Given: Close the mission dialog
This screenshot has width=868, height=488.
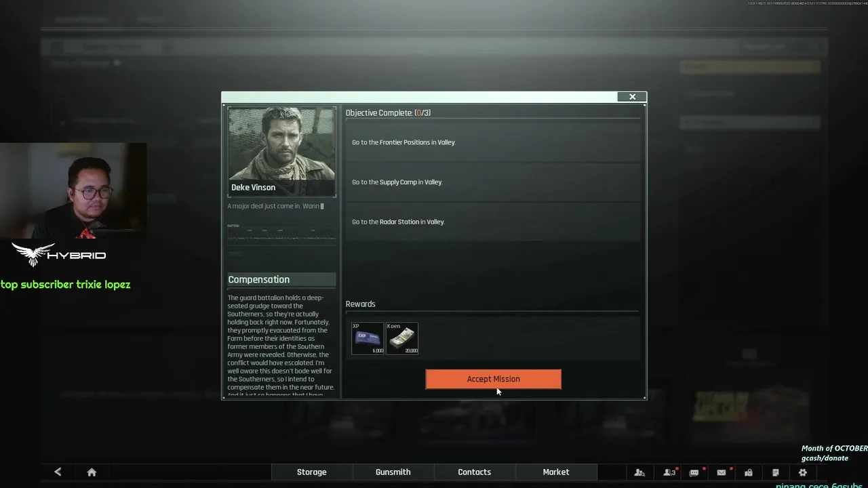Looking at the screenshot, I should 632,97.
